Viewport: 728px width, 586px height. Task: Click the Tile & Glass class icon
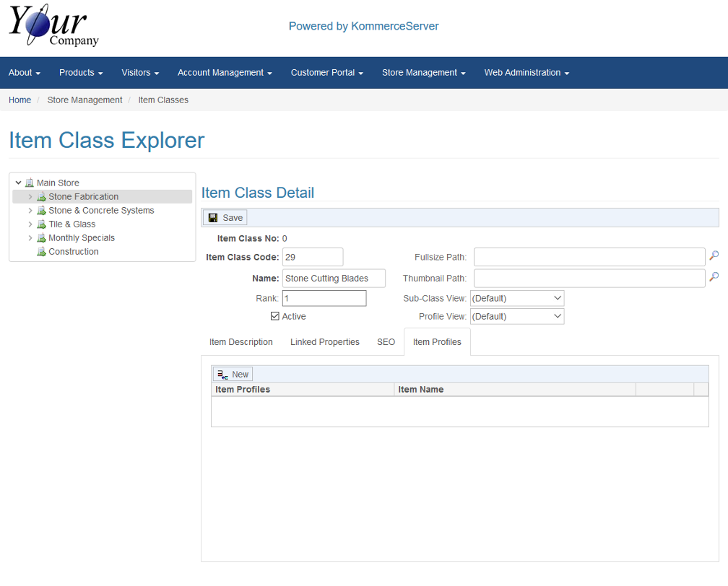pyautogui.click(x=42, y=224)
